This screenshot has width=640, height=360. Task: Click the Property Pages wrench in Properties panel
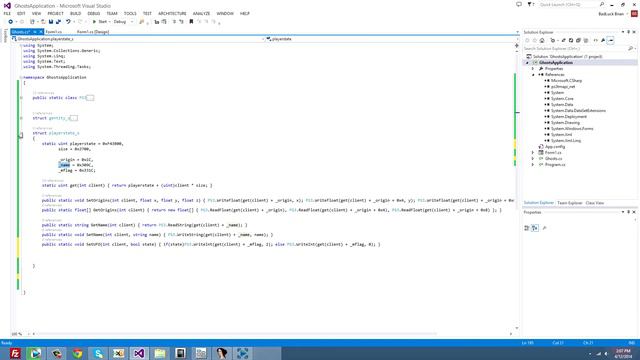coord(544,228)
